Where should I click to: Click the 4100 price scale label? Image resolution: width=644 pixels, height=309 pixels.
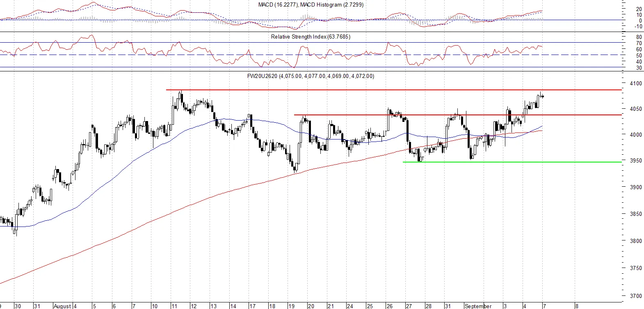point(636,83)
